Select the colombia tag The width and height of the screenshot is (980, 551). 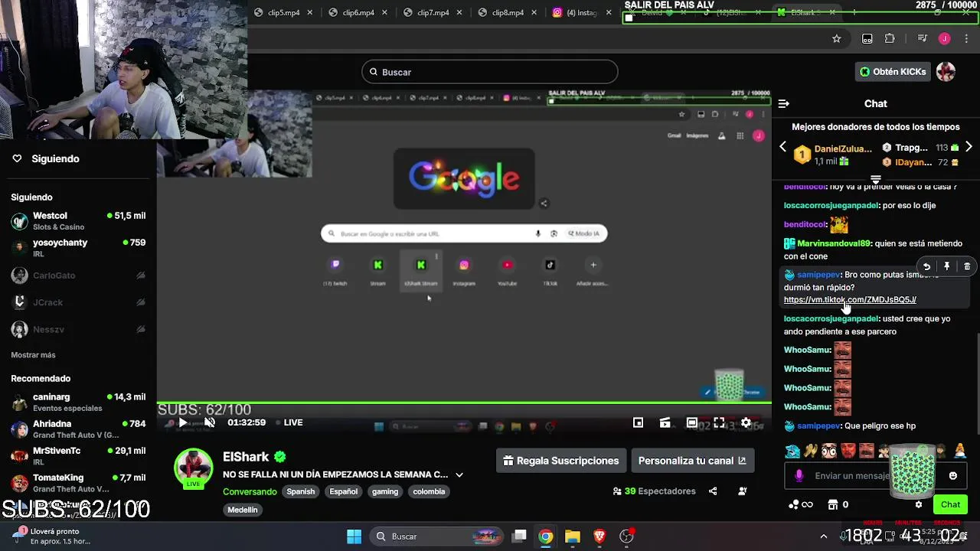(429, 491)
